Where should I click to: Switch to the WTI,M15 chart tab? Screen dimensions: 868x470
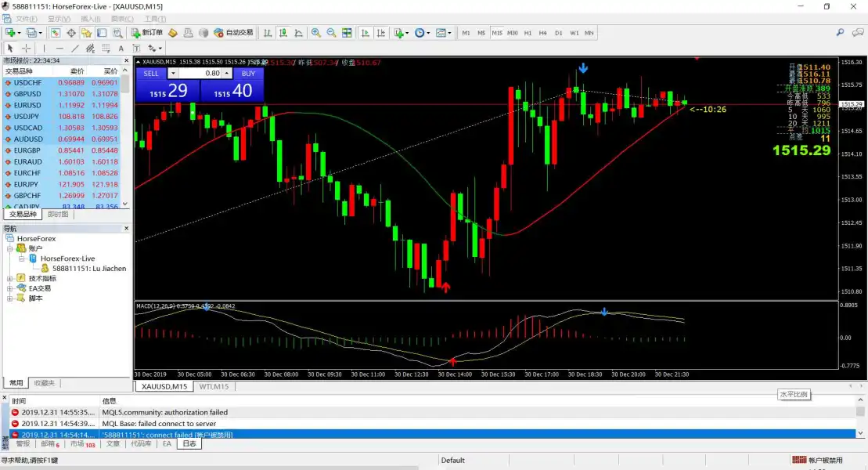pyautogui.click(x=214, y=386)
